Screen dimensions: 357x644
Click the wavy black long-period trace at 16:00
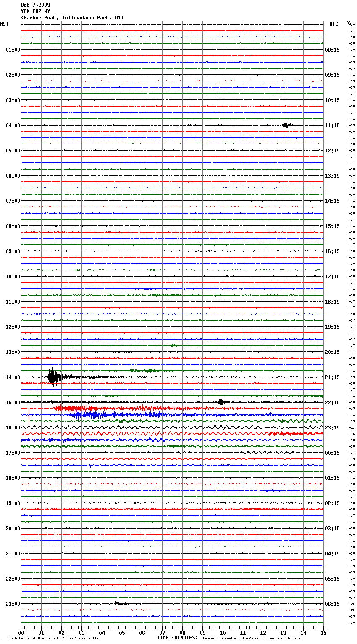[172, 427]
